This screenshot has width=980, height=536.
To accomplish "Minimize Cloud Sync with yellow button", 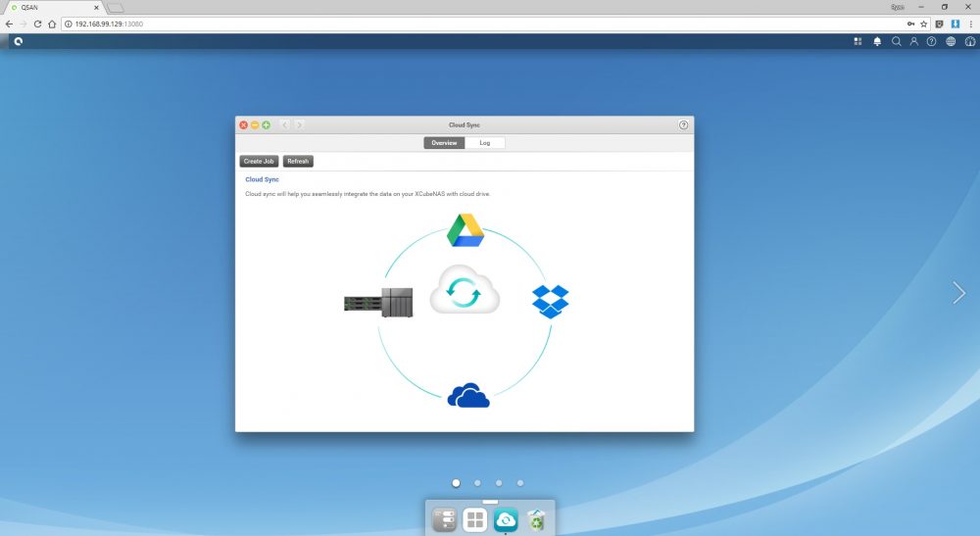I will 255,125.
